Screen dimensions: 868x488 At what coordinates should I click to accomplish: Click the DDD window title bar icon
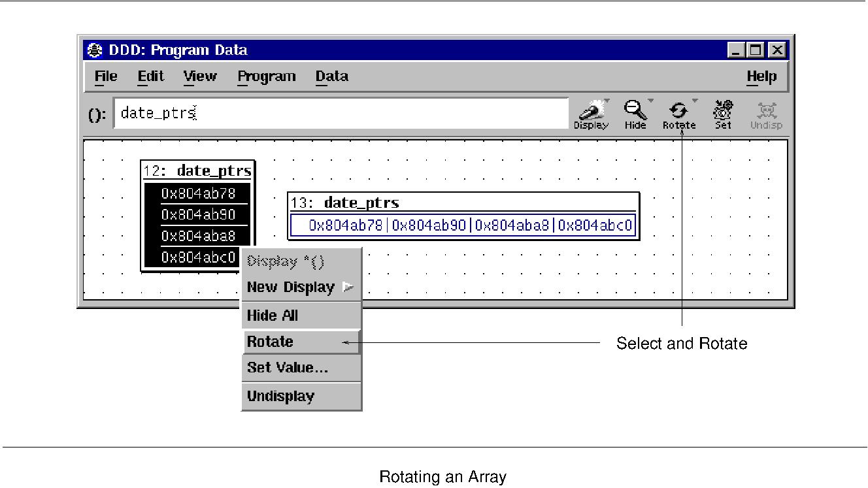tap(95, 50)
